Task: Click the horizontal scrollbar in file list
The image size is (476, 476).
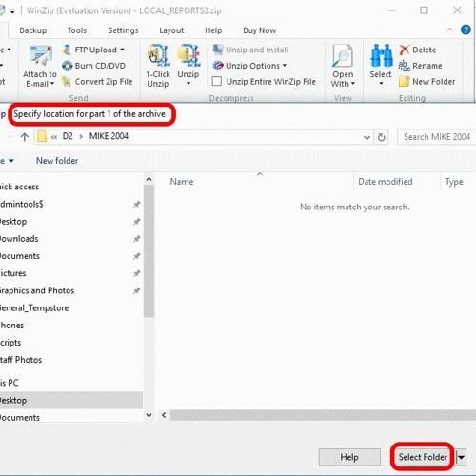Action: pos(323,415)
